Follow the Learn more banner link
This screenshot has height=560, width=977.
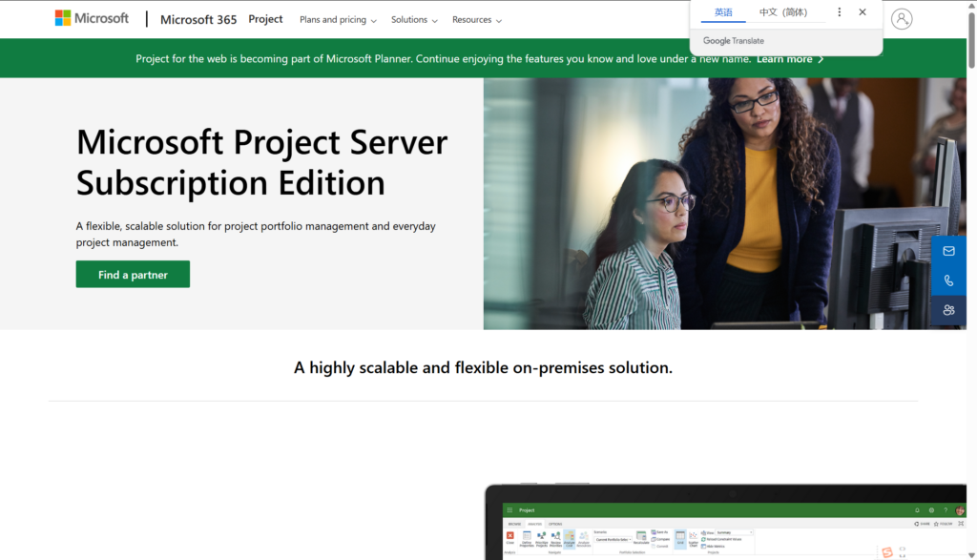(x=789, y=59)
